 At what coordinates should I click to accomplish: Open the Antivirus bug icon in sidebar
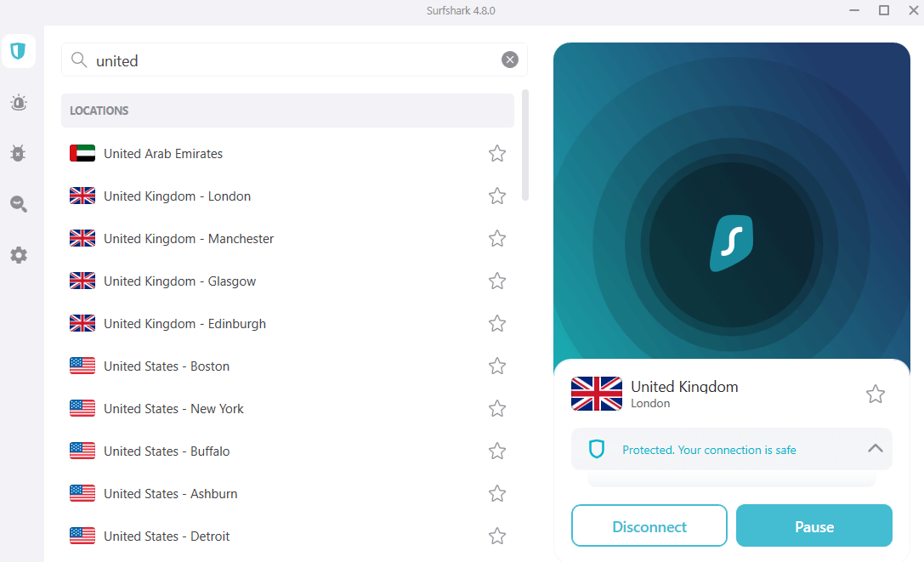(x=18, y=153)
